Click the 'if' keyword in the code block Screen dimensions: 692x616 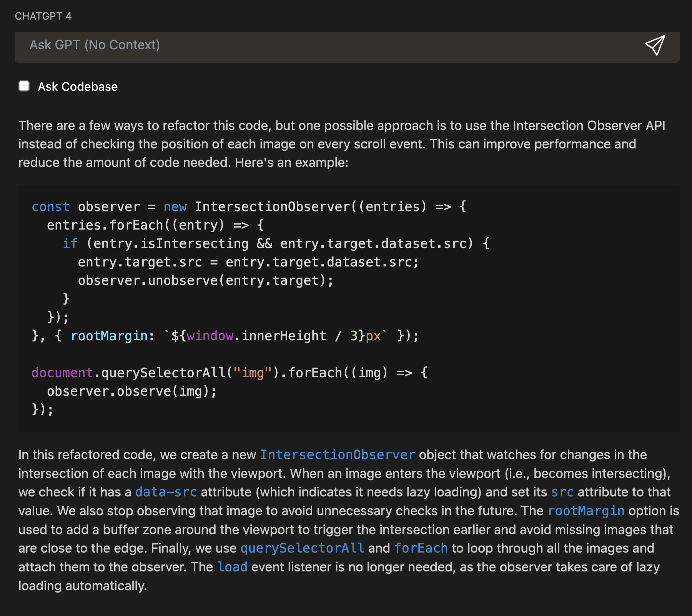[x=70, y=244]
